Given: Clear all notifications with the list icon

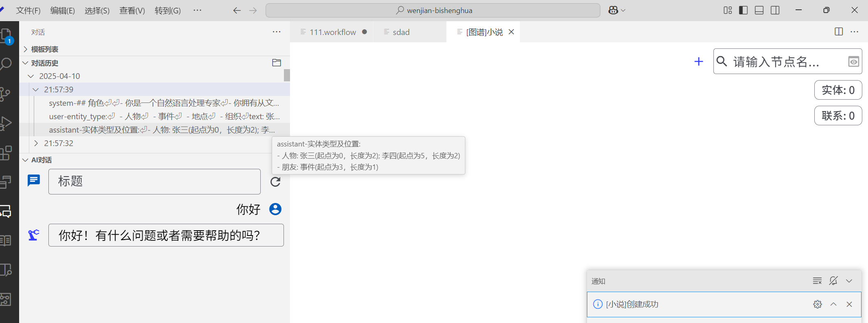Looking at the screenshot, I should click(x=817, y=281).
